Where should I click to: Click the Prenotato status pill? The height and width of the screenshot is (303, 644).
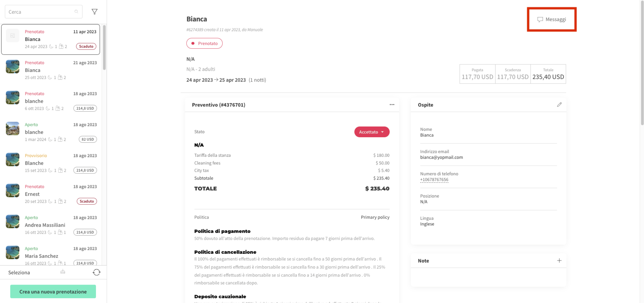click(x=204, y=43)
